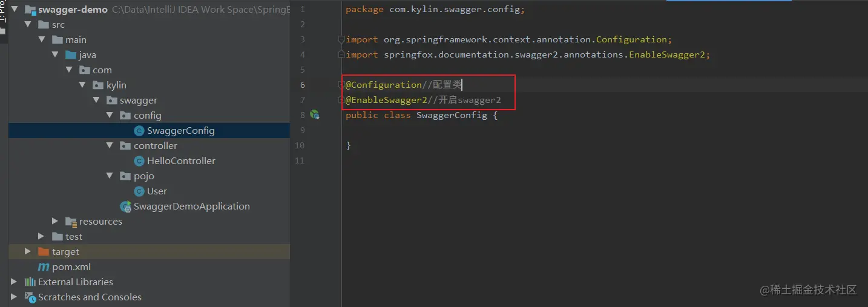Click the blue java source folder icon
This screenshot has height=307, width=868.
(71, 55)
